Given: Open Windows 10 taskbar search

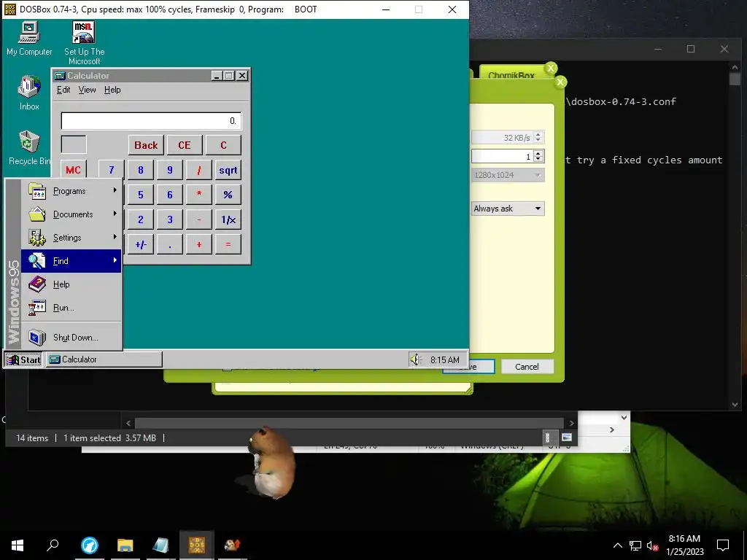Looking at the screenshot, I should point(53,545).
